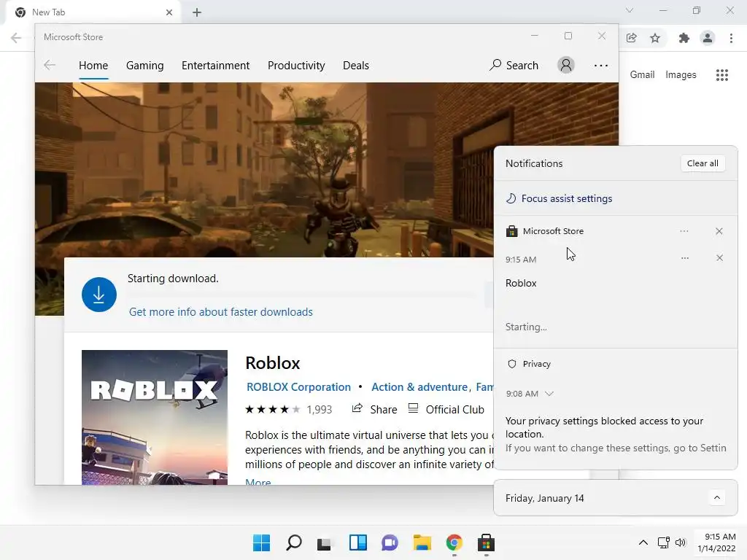Viewport: 747px width, 560px height.
Task: Open the Google apps grid in Chrome
Action: 722,75
